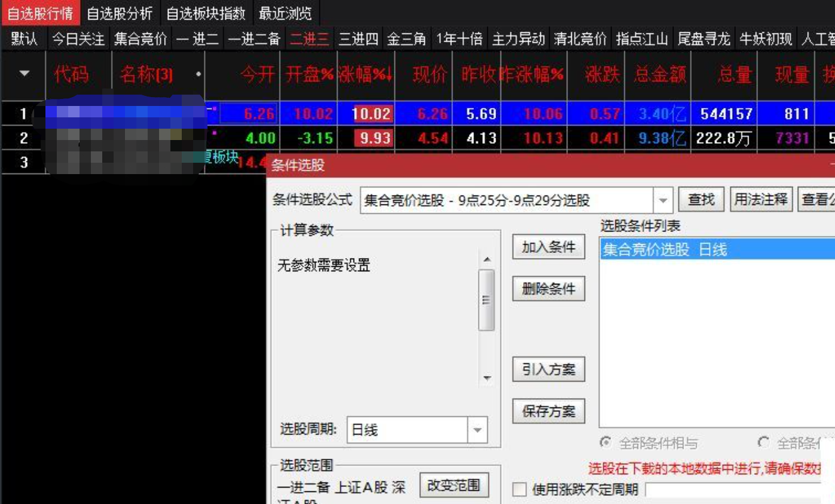
Task: Click parameter panel scroll-down arrow
Action: (487, 378)
